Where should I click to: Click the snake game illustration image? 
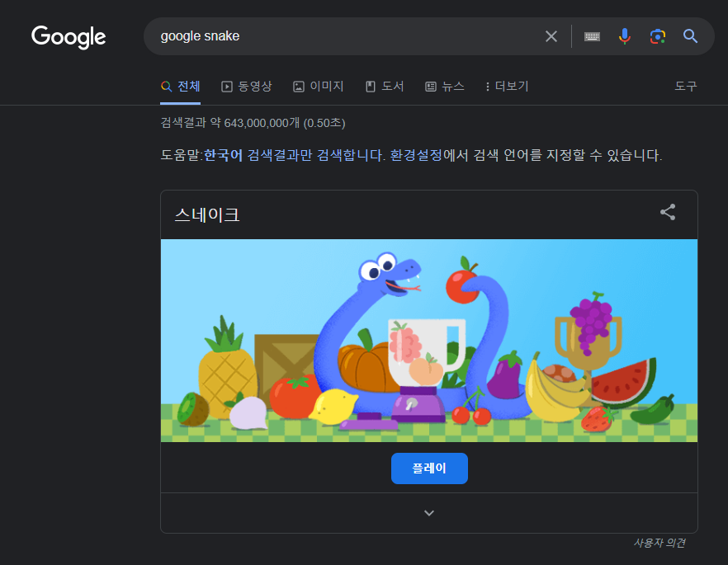point(429,341)
